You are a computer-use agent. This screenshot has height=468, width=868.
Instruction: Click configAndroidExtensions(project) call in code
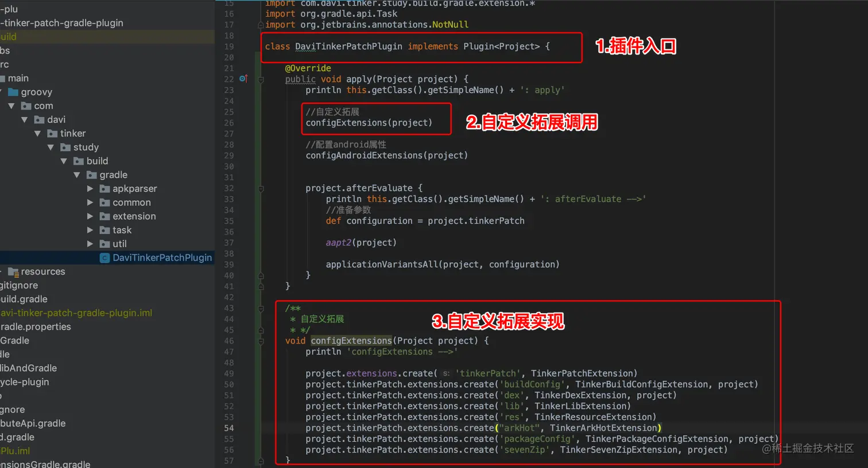point(386,155)
